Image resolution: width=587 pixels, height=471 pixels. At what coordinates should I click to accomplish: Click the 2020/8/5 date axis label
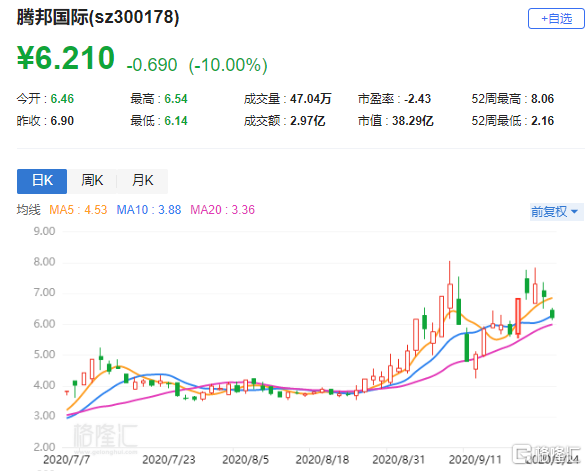(246, 459)
